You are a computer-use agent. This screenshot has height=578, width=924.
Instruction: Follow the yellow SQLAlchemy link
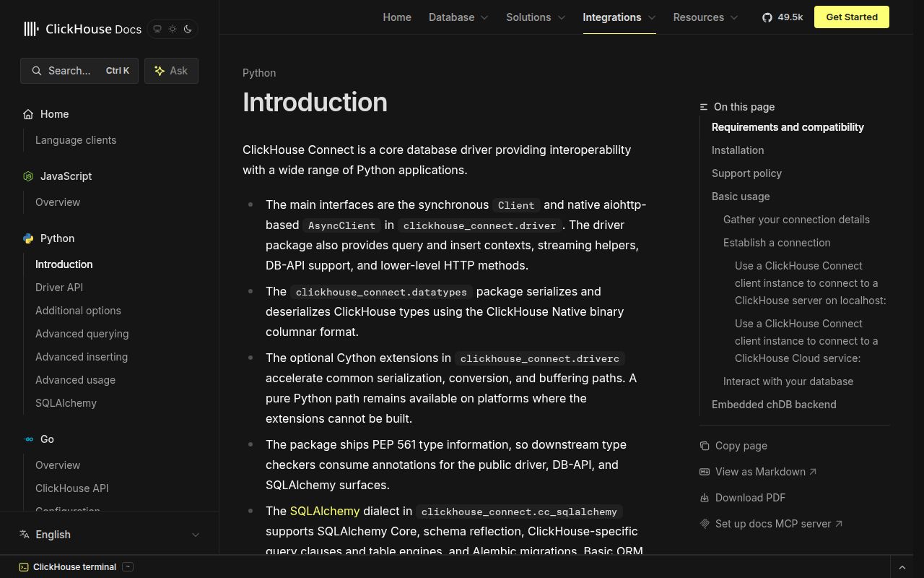(x=325, y=511)
